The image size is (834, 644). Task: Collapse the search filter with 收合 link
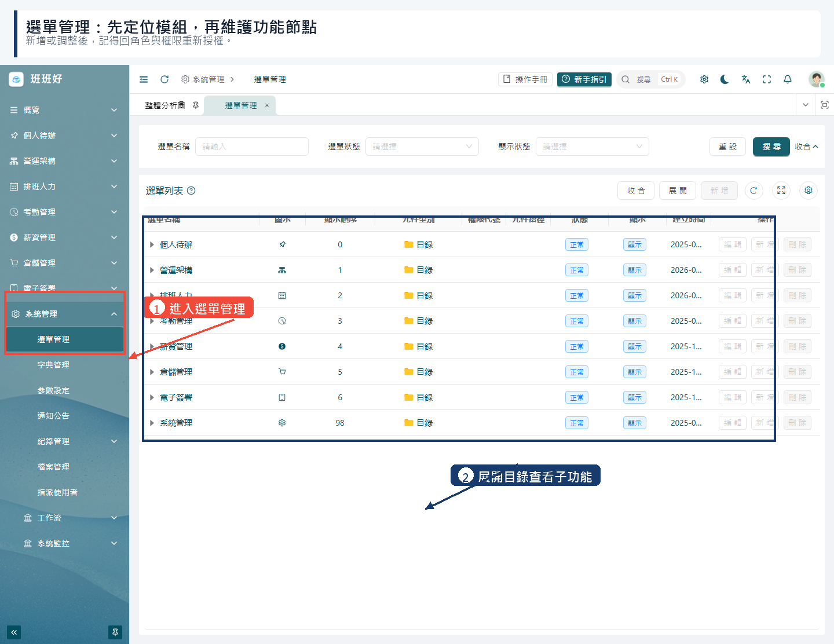click(x=806, y=147)
